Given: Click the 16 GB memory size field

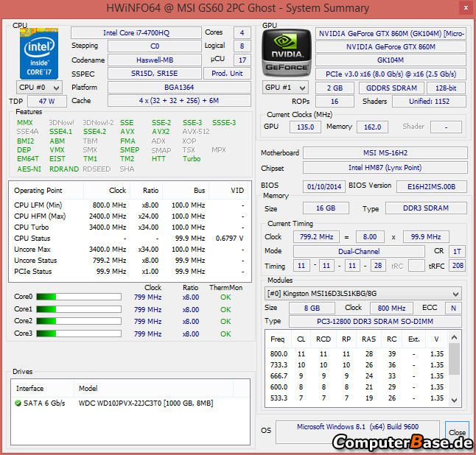Looking at the screenshot, I should [326, 208].
